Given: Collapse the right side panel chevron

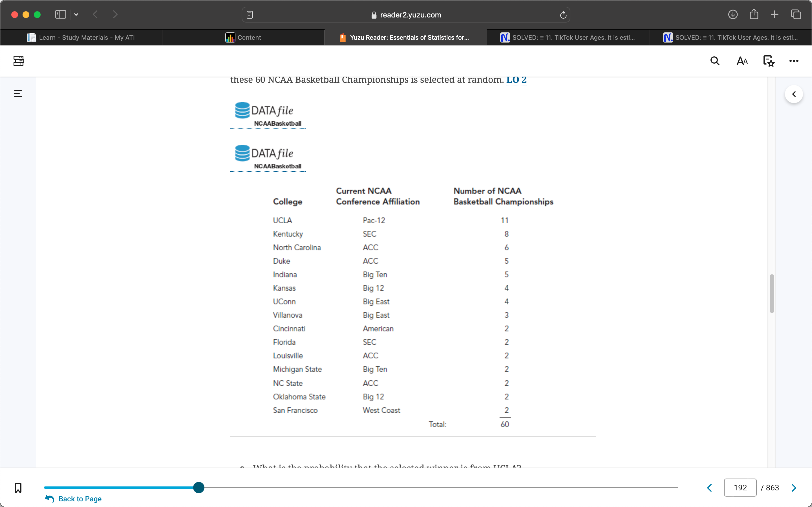Looking at the screenshot, I should (794, 94).
